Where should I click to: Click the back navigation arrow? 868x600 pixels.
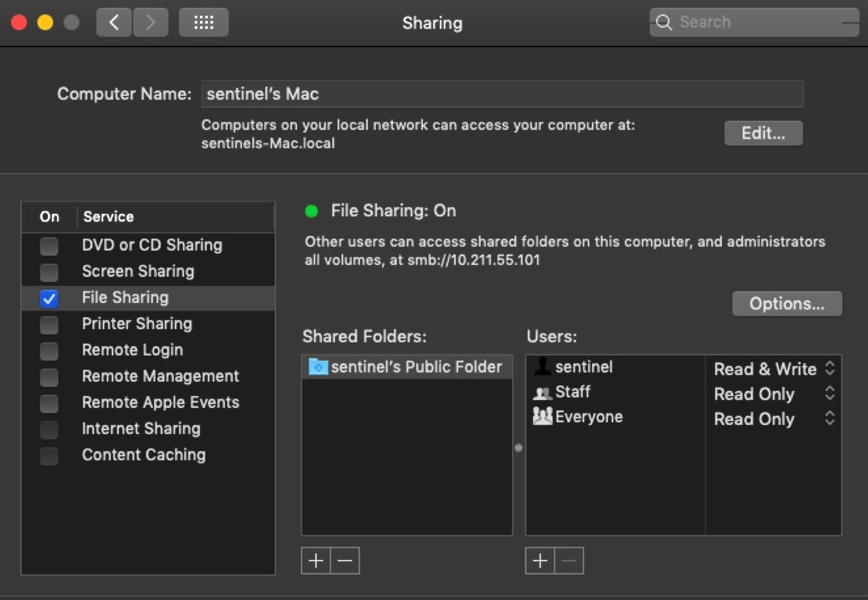114,23
